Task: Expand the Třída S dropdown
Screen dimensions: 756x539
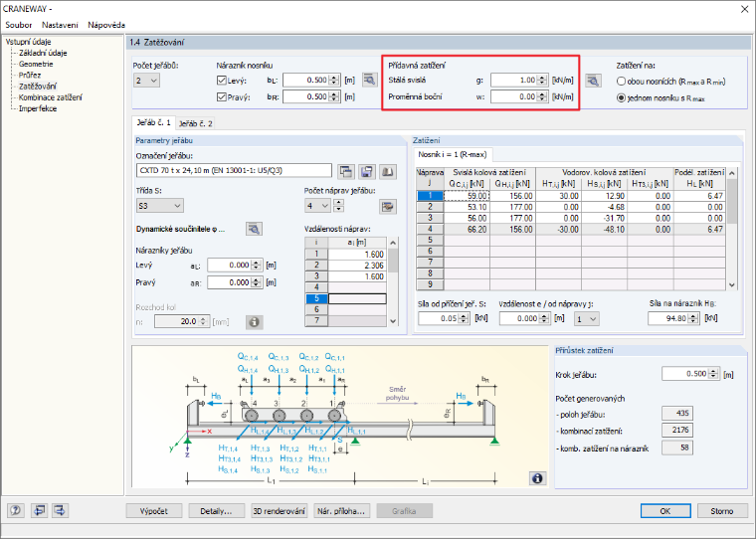Action: [x=159, y=206]
